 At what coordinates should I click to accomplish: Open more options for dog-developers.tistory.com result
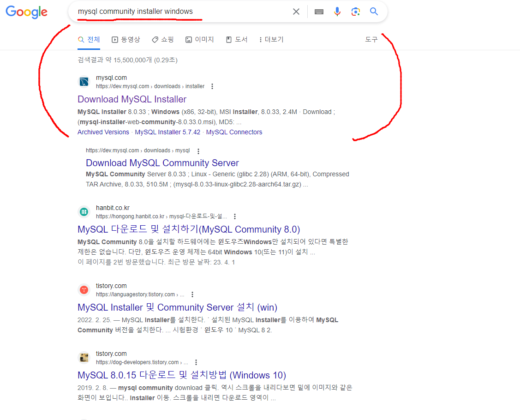(196, 362)
